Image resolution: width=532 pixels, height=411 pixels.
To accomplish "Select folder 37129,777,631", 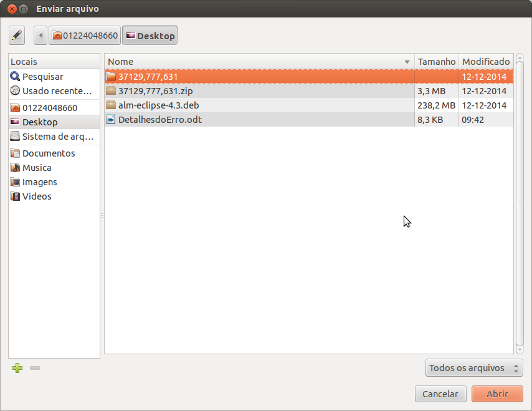I will click(309, 77).
